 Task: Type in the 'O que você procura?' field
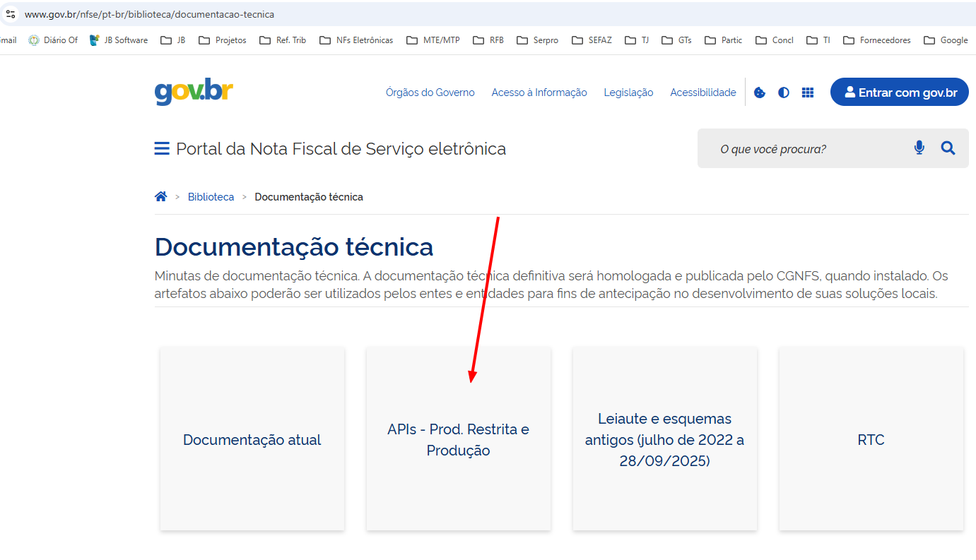[806, 149]
